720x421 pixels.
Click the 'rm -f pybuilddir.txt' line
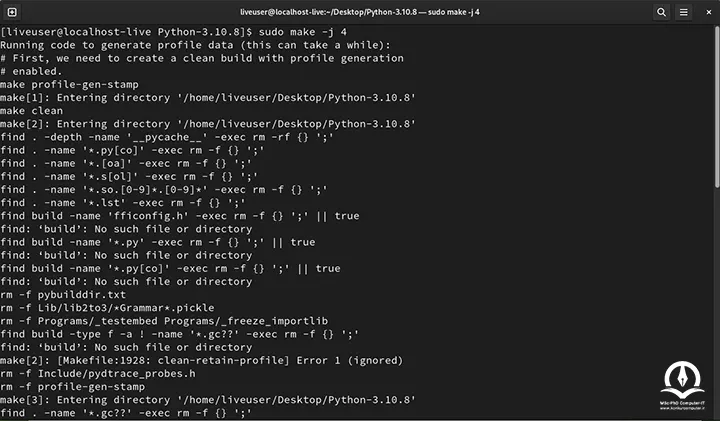click(63, 295)
